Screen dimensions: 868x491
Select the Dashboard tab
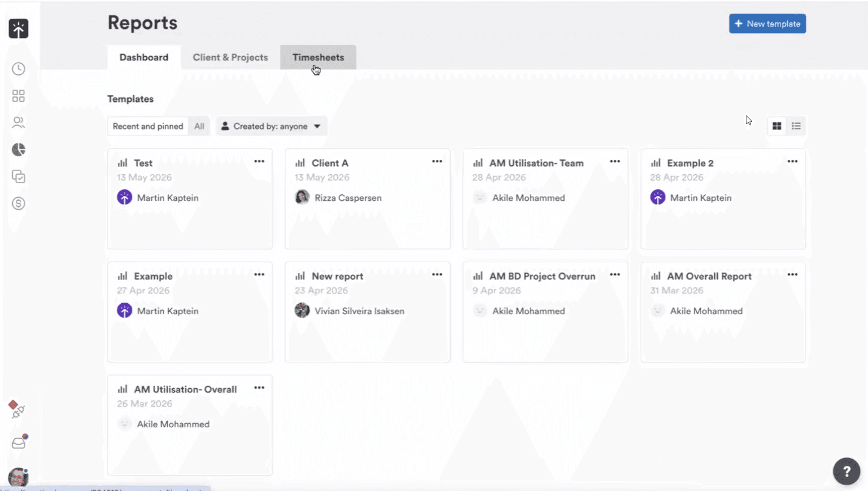click(144, 57)
